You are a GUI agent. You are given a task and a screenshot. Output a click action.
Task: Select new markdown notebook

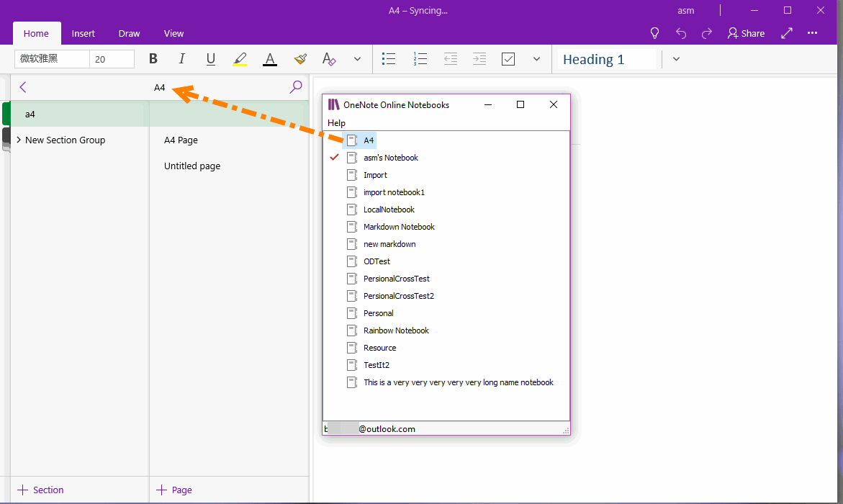click(x=389, y=243)
